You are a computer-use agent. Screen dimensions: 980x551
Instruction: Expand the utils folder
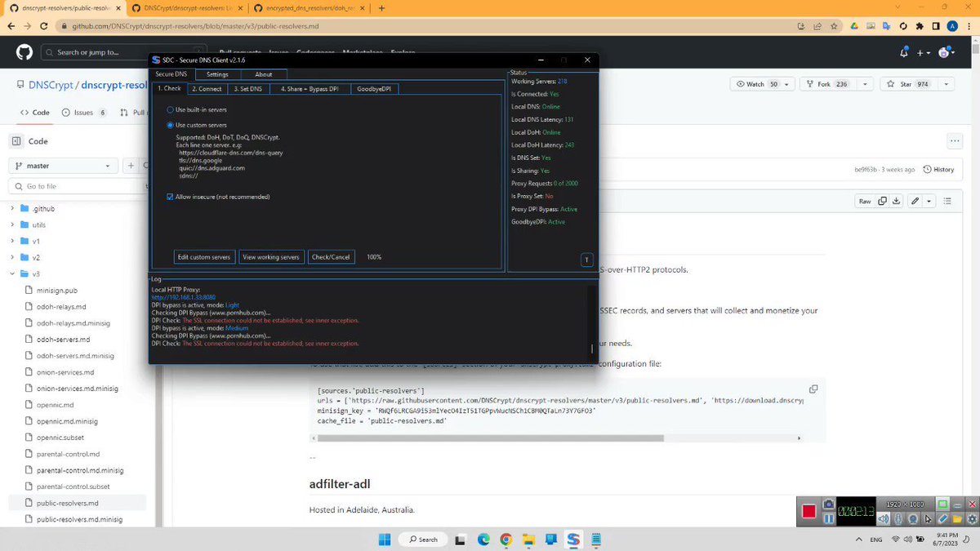[x=13, y=224]
